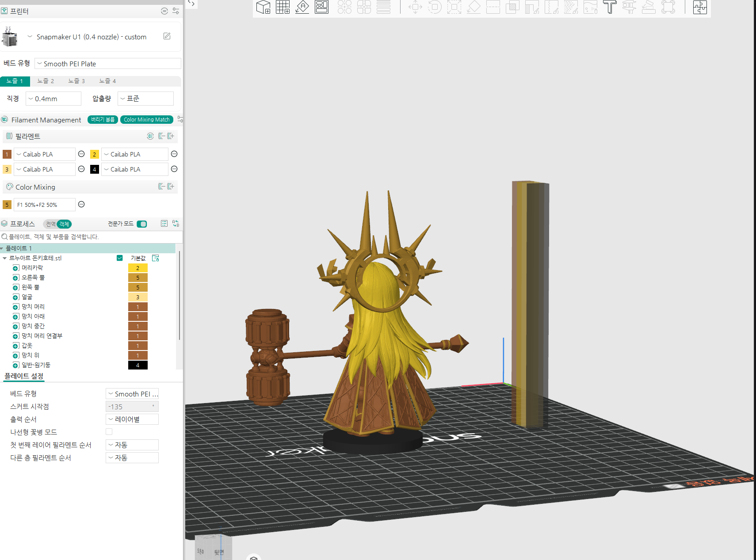Open printer section settings icon
Screen dimensions: 756x560
tap(176, 11)
